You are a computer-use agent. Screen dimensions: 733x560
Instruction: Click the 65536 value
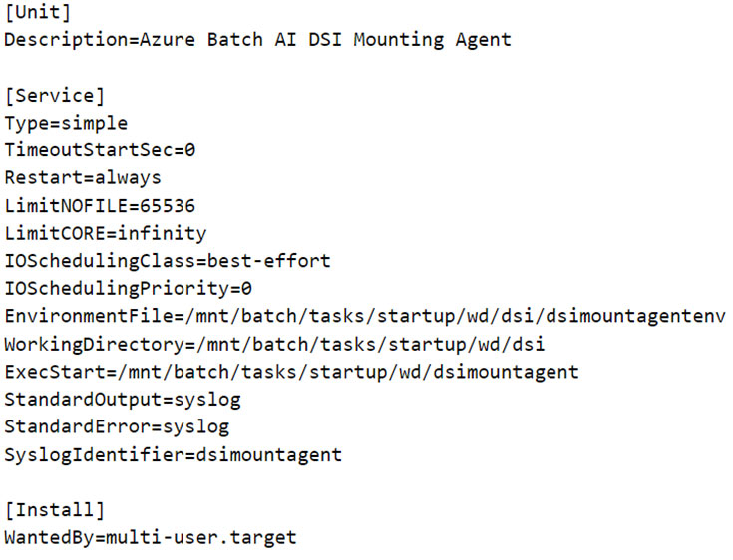point(168,206)
